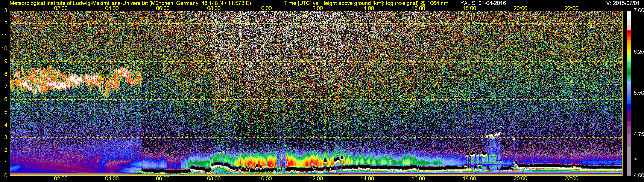Click the Meteorological Institute title text
This screenshot has height=182, width=644.
click(131, 3)
